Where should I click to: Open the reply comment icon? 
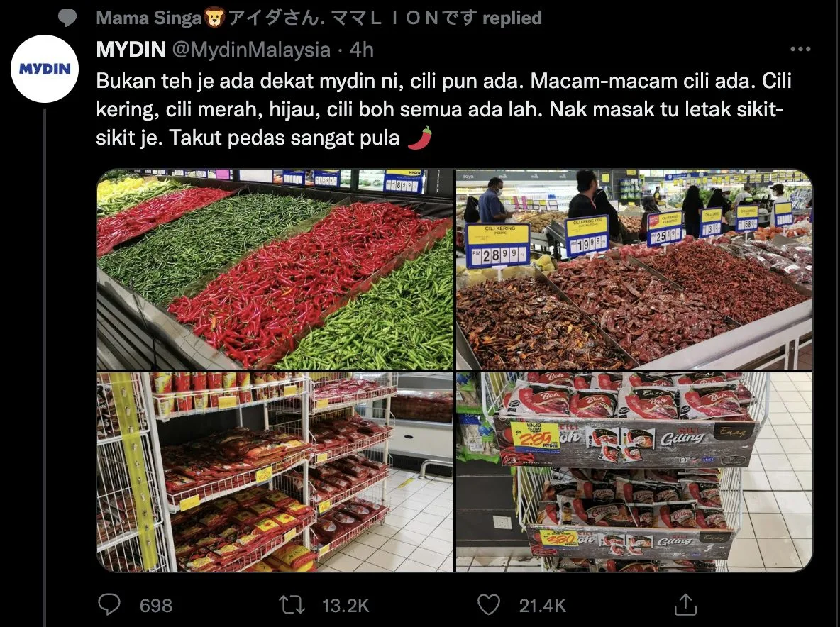[x=109, y=604]
